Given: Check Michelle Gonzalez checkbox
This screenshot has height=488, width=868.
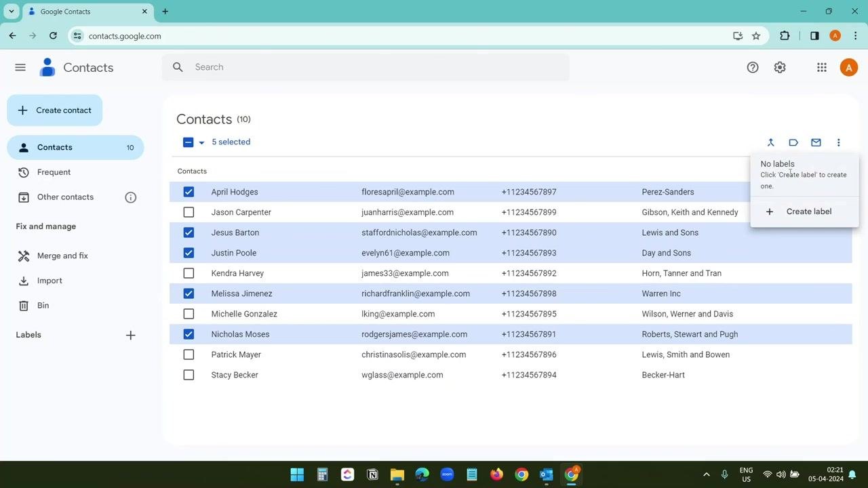Looking at the screenshot, I should (x=189, y=314).
